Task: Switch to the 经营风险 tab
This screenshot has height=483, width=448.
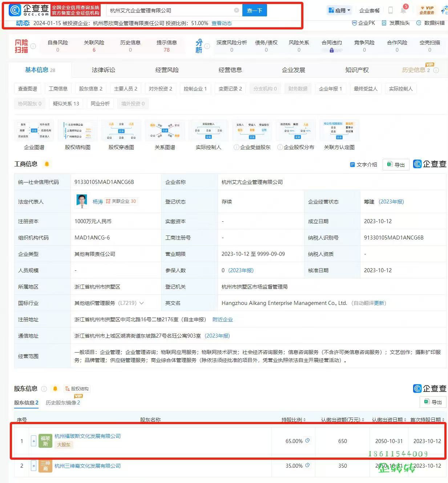Action: click(x=167, y=70)
